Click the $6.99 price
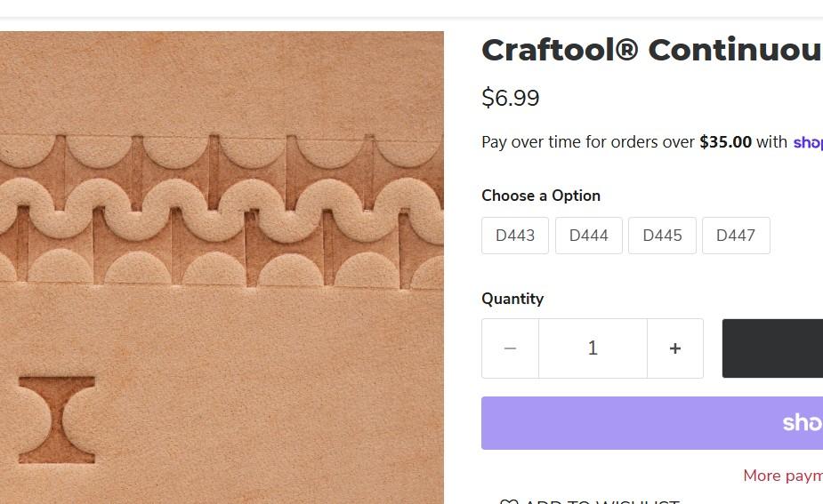The width and height of the screenshot is (823, 504). coord(511,98)
